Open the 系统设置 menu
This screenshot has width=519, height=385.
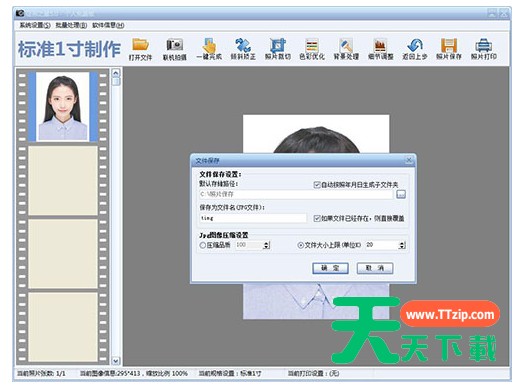tap(35, 25)
